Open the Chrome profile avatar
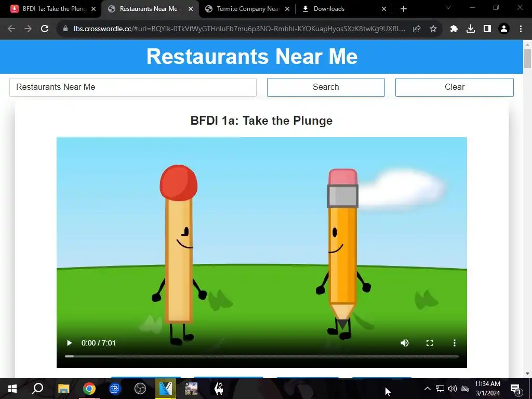This screenshot has height=399, width=532. 504,29
